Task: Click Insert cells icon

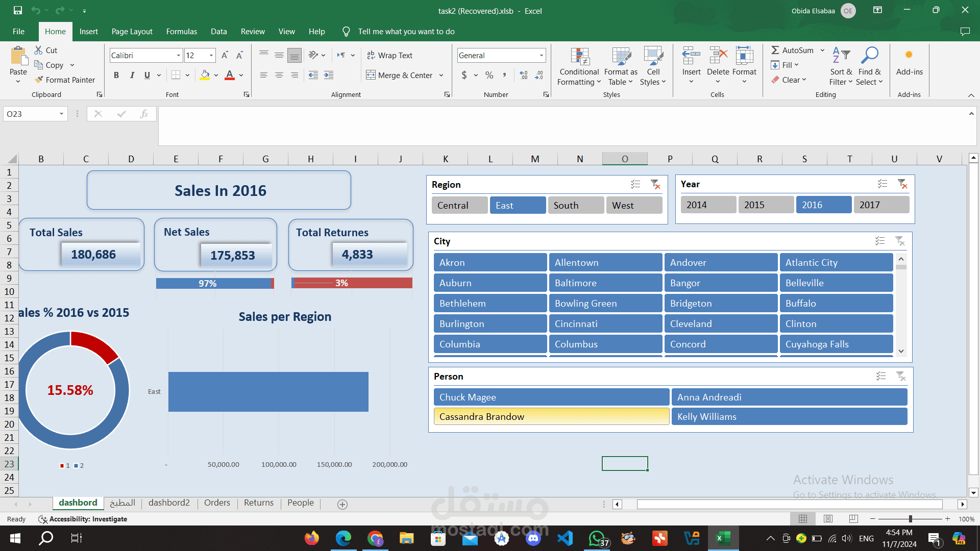Action: 692,56
